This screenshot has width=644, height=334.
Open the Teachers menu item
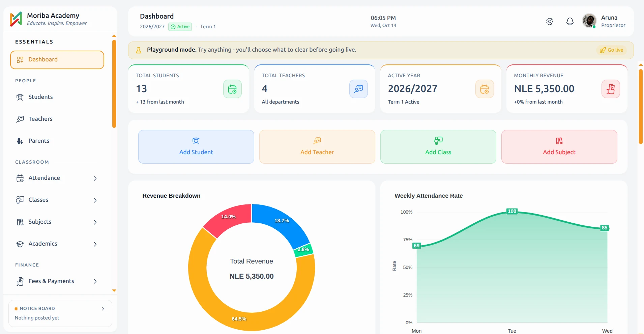(x=57, y=119)
